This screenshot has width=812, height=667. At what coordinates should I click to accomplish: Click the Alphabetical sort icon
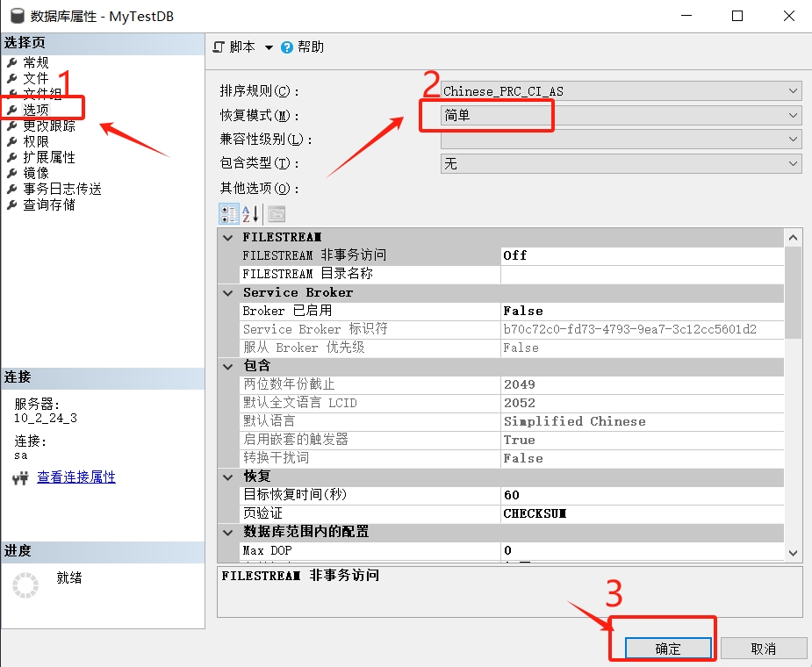pyautogui.click(x=251, y=213)
